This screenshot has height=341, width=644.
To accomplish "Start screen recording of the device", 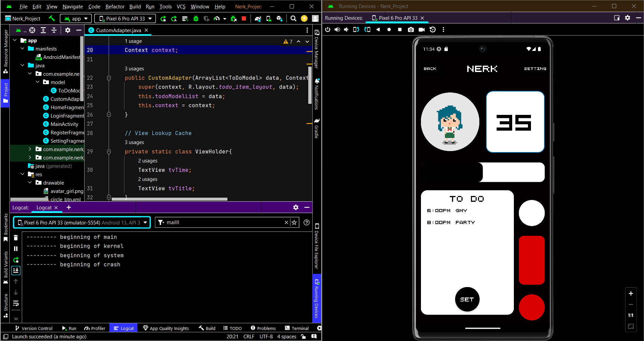I will pos(422,29).
